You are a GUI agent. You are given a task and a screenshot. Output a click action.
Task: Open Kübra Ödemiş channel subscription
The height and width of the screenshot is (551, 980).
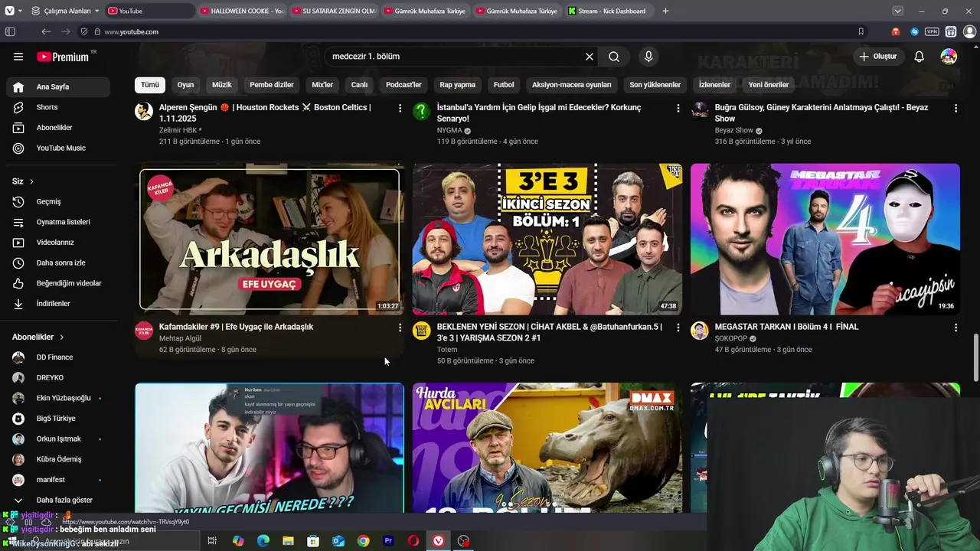[x=58, y=459]
